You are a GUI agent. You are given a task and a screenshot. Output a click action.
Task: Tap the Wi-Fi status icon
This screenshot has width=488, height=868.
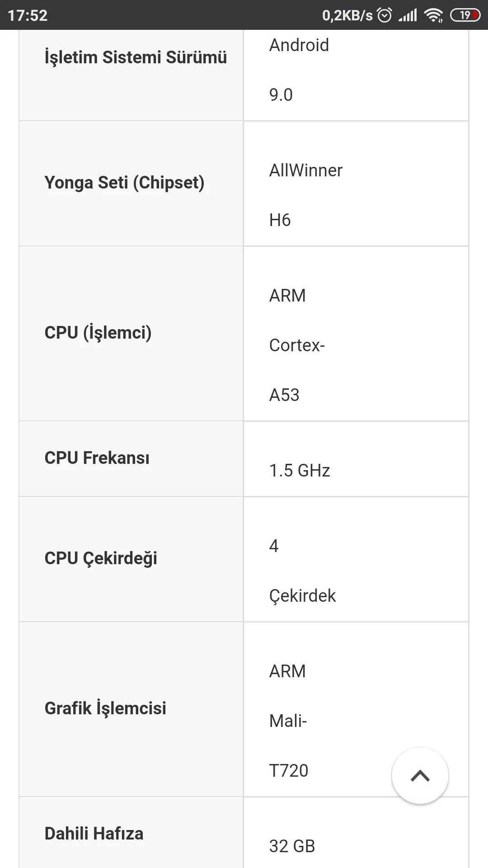433,15
